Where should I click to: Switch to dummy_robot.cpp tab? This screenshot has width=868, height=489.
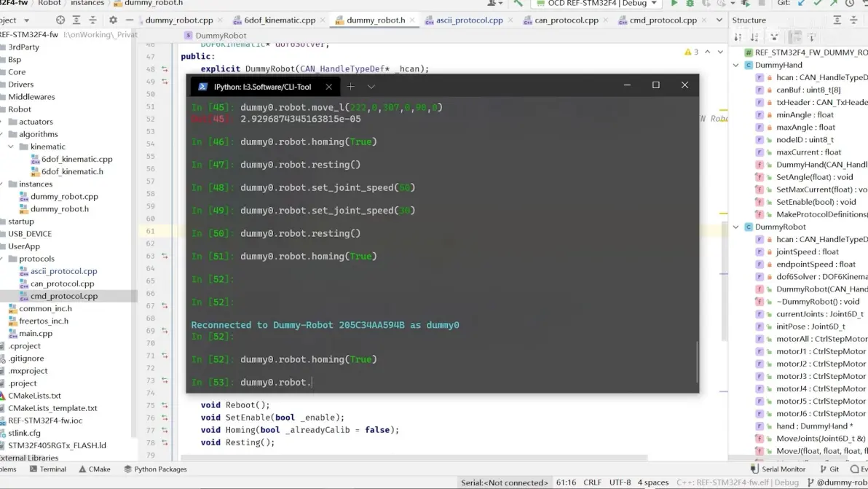pyautogui.click(x=179, y=20)
